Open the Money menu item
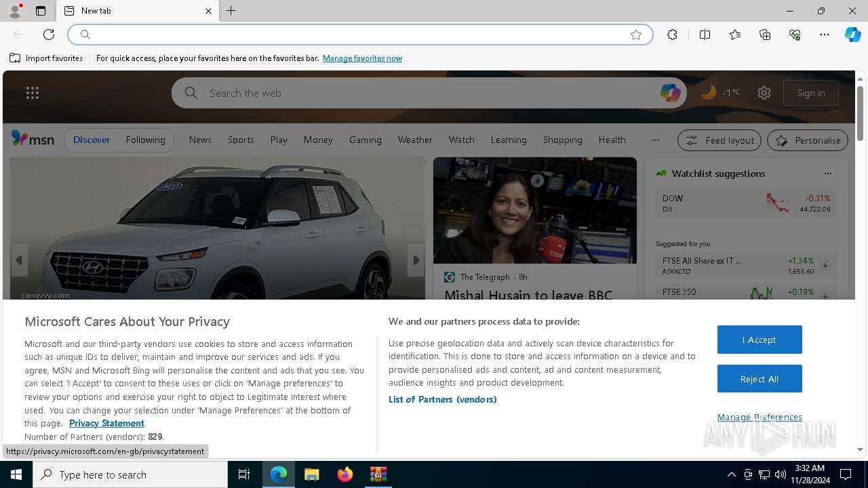 318,140
